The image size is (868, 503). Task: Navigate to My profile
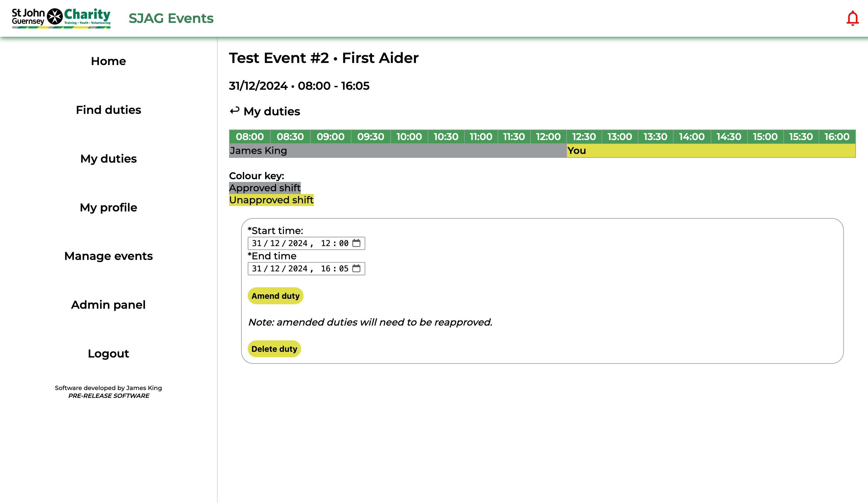pyautogui.click(x=108, y=208)
